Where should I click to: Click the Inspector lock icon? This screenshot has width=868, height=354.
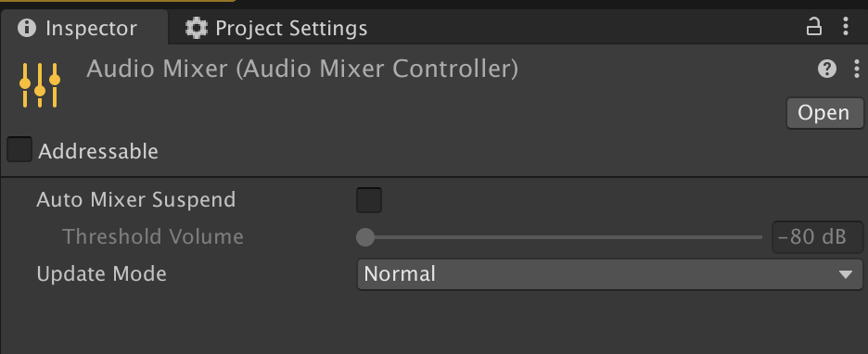click(813, 27)
